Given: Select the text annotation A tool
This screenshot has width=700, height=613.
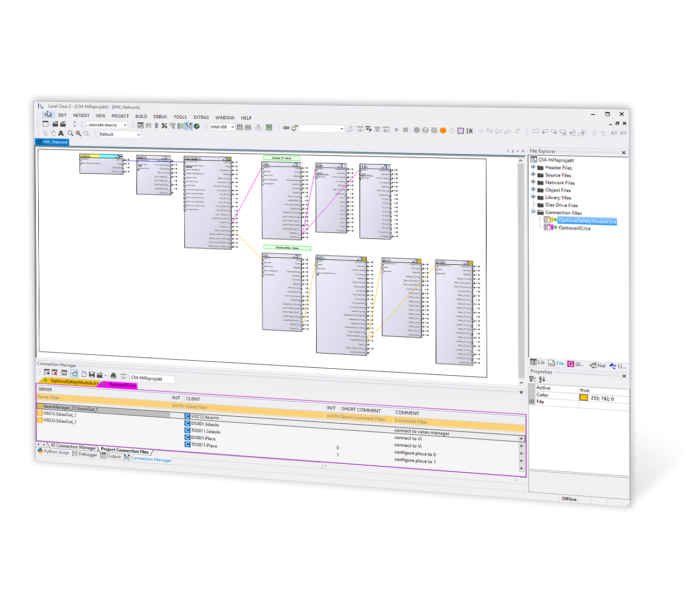Looking at the screenshot, I should click(x=61, y=133).
